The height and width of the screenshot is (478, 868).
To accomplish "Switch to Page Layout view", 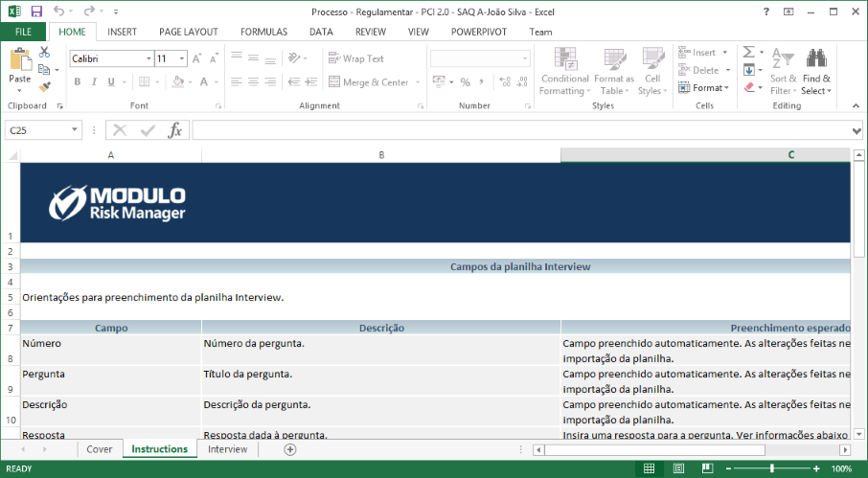I will tap(678, 468).
